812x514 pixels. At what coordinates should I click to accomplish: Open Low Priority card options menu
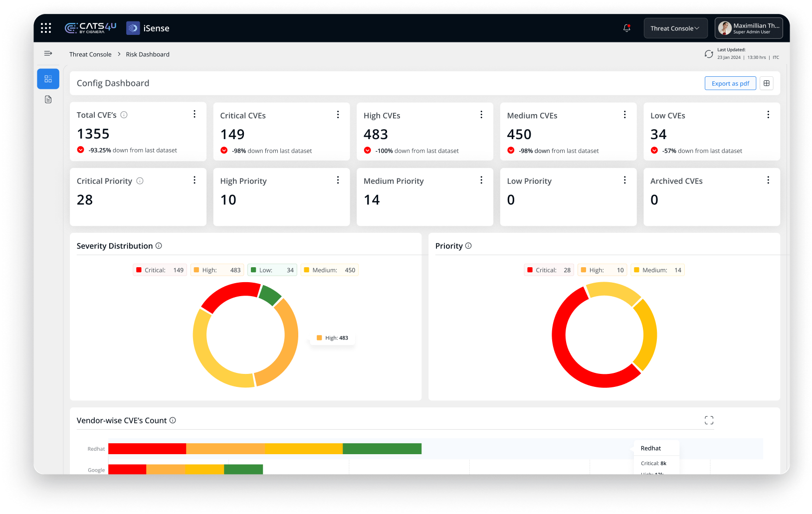click(624, 180)
